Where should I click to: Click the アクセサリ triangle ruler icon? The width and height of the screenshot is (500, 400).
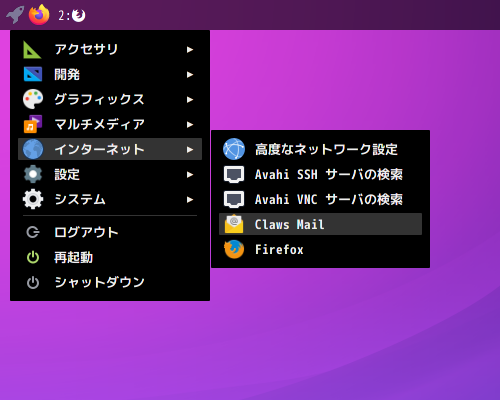click(32, 50)
